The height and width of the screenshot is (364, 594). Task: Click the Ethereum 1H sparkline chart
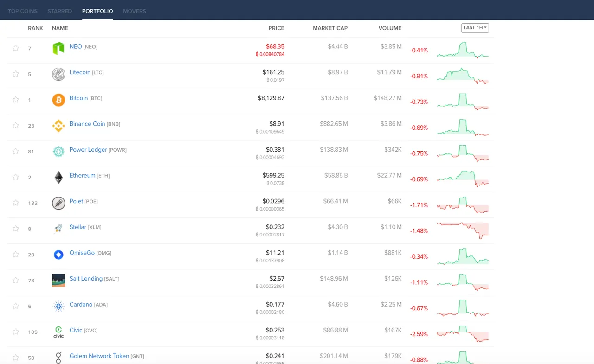click(463, 179)
